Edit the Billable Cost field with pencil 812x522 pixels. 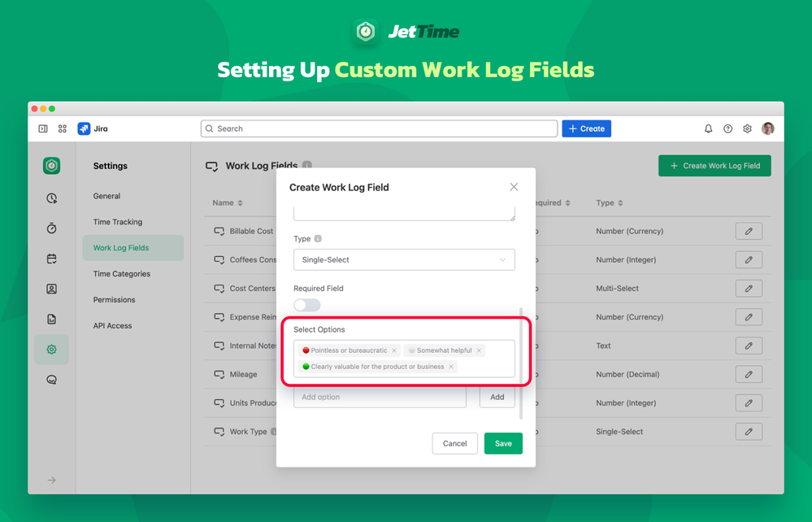tap(749, 231)
